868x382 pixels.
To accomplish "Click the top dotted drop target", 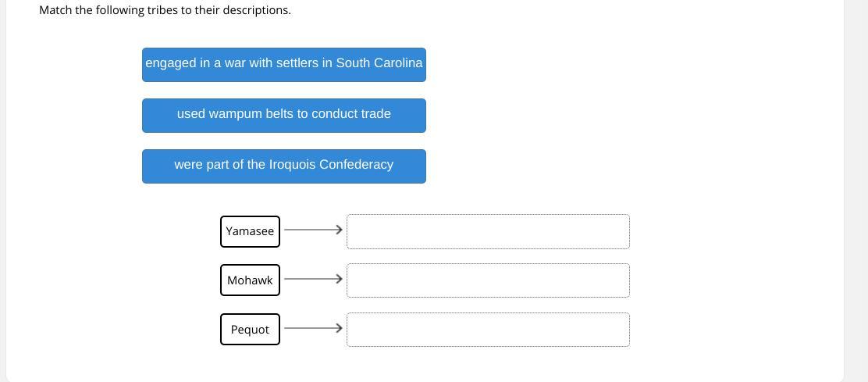I will pyautogui.click(x=488, y=231).
